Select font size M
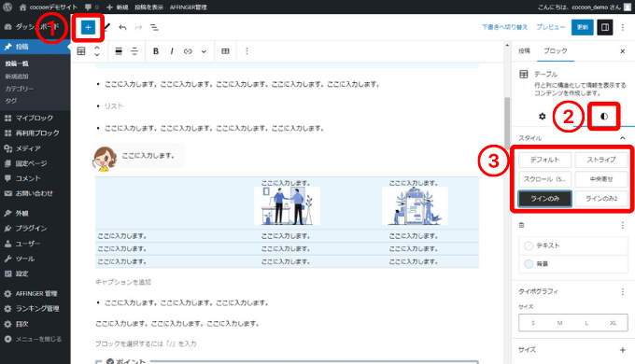This screenshot has width=635, height=364. click(559, 323)
